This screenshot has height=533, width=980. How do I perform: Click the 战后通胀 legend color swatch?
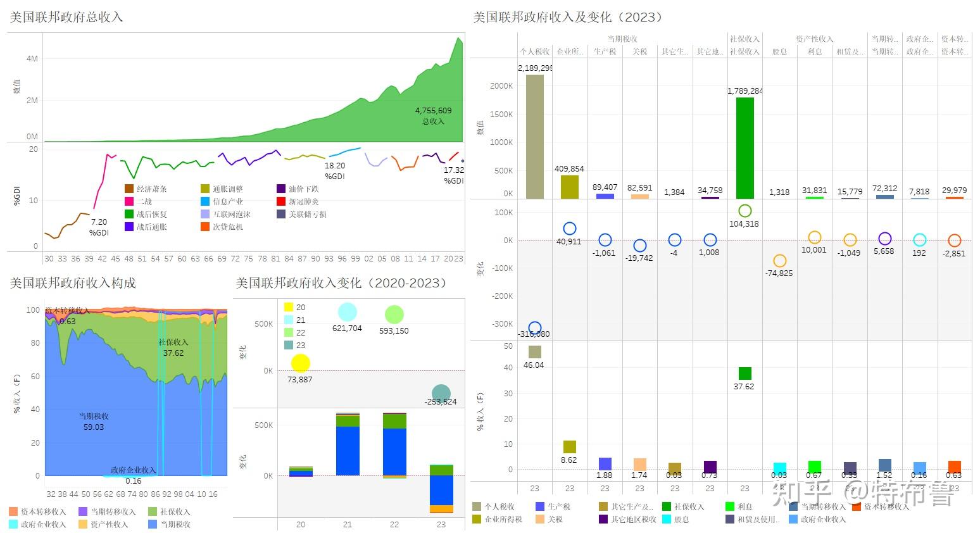click(129, 227)
